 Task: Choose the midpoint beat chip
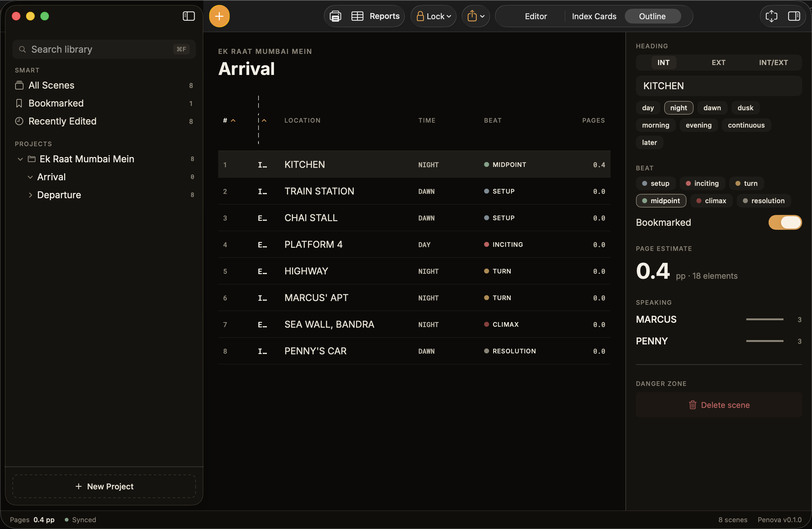pos(661,201)
